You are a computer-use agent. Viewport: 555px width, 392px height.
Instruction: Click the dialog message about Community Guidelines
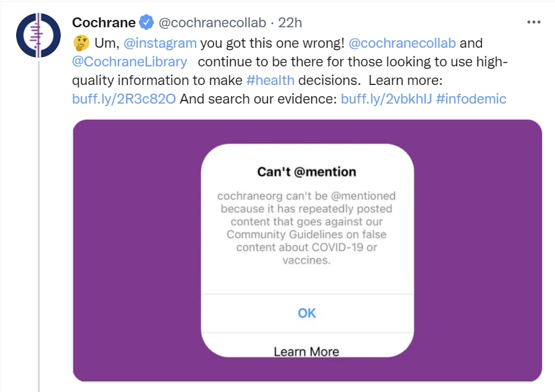coord(306,228)
